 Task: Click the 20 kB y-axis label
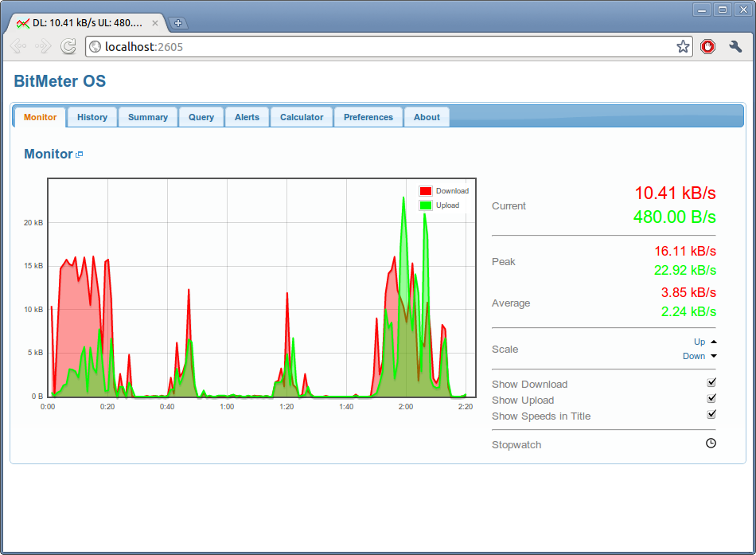(33, 223)
